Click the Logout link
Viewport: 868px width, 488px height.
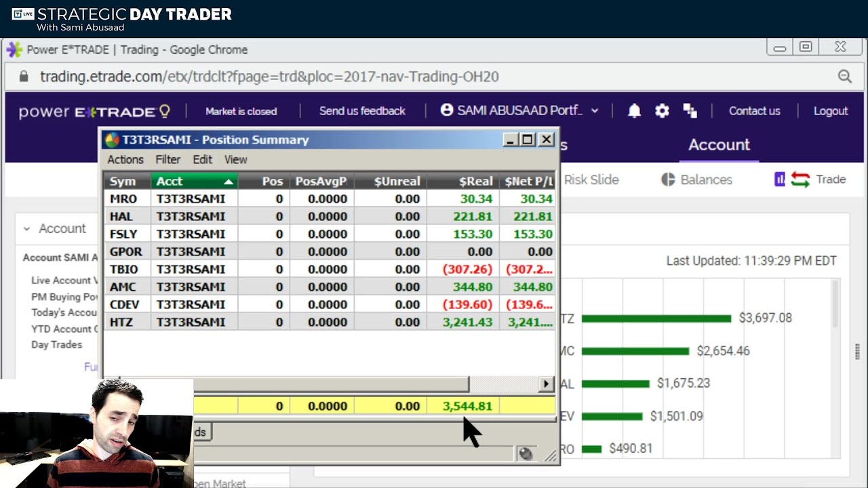click(831, 111)
